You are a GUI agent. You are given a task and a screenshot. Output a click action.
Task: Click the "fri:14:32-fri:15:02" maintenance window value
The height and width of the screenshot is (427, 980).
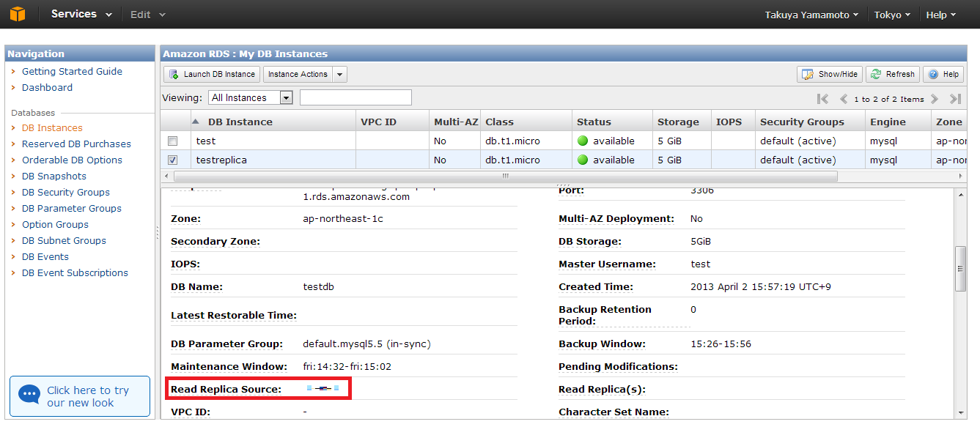[347, 366]
